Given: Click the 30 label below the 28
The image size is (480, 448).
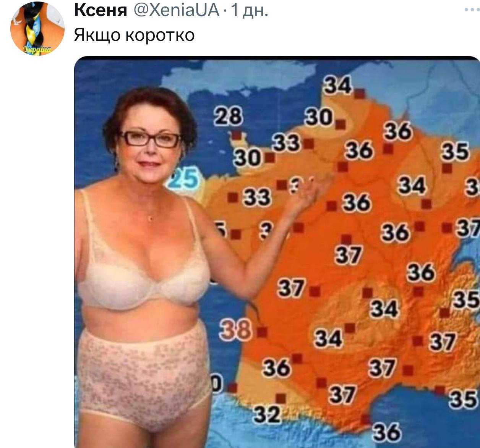Looking at the screenshot, I should point(247,157).
